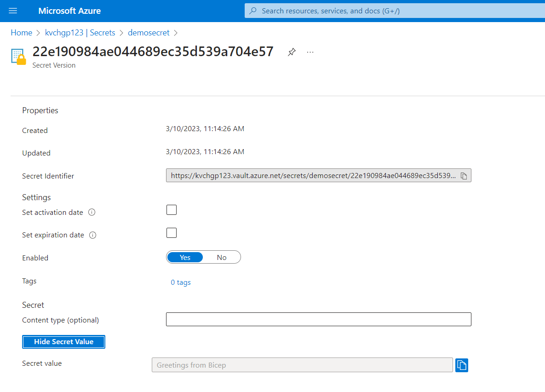Click the Secret Version subtitle

click(54, 65)
